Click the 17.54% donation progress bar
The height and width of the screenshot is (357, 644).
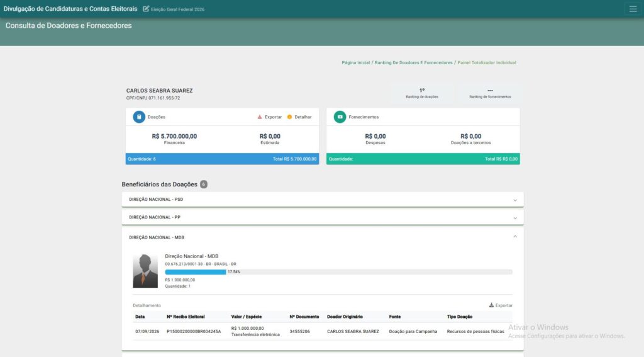point(338,272)
